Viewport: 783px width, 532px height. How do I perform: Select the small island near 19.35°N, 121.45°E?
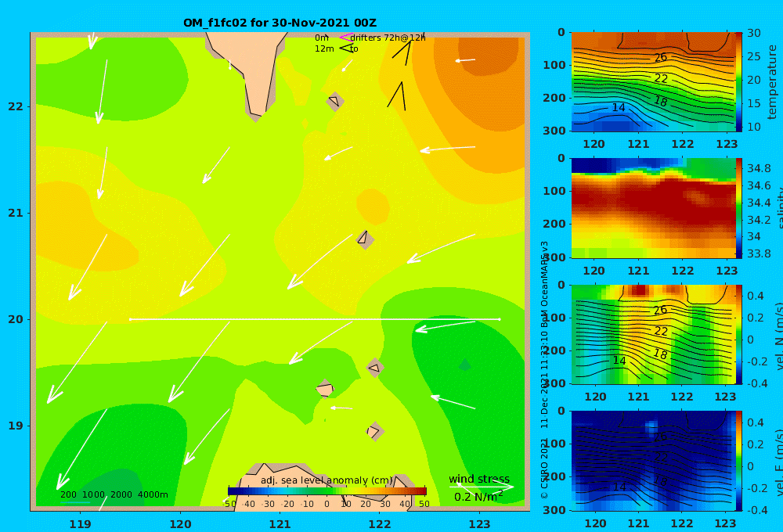pyautogui.click(x=325, y=389)
